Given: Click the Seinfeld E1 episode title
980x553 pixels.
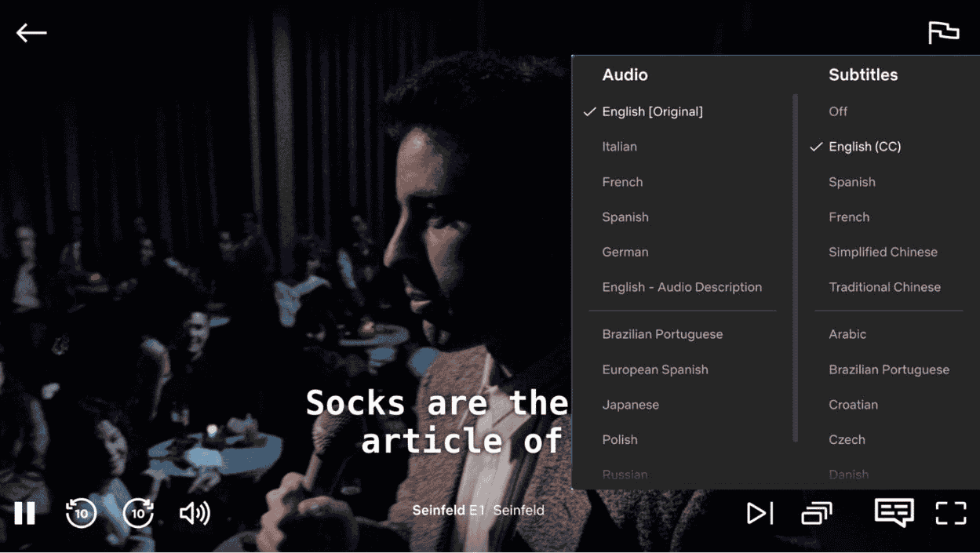Looking at the screenshot, I should click(x=478, y=510).
